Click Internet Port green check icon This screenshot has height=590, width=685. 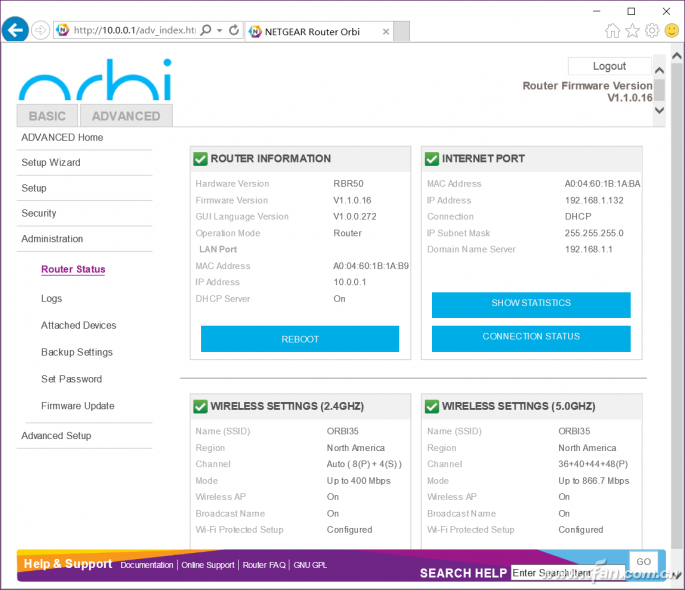[x=432, y=159]
